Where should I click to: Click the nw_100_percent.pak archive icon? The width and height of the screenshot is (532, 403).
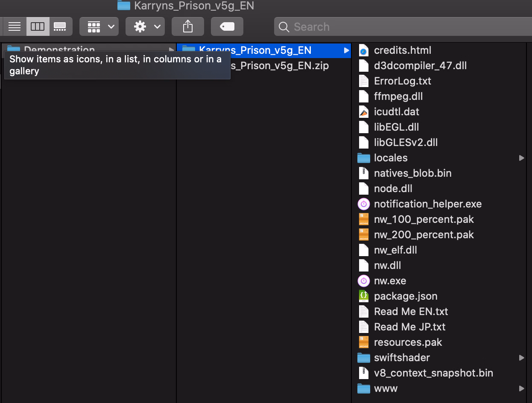coord(364,219)
